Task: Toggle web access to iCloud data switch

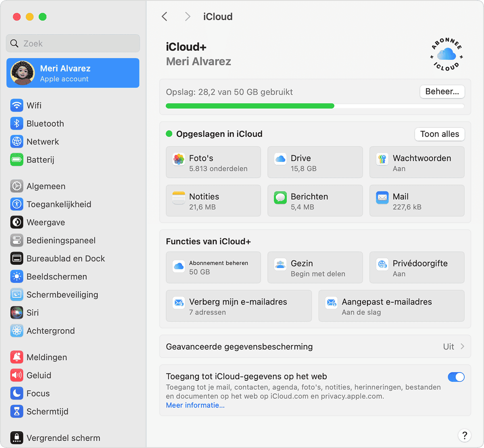Action: [456, 377]
